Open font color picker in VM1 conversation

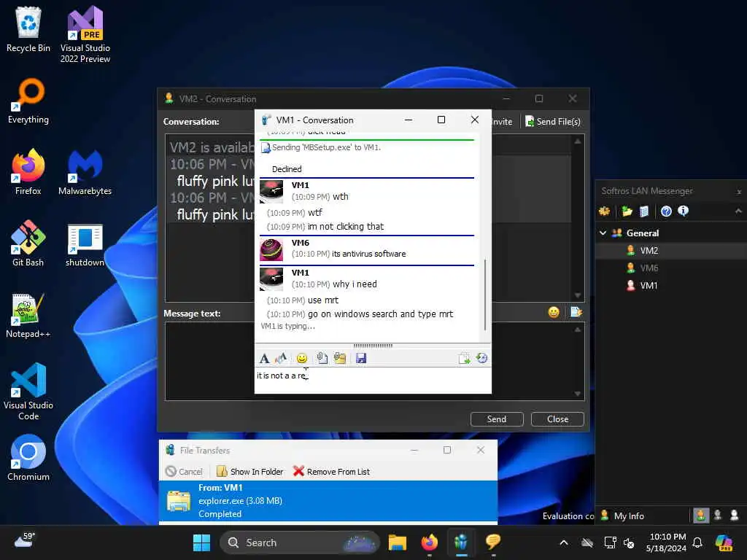click(281, 358)
